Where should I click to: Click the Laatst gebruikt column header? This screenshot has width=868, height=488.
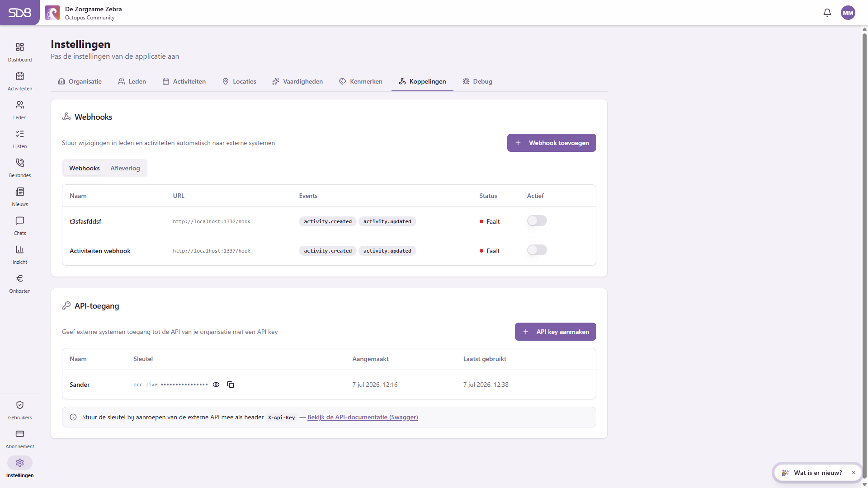485,359
